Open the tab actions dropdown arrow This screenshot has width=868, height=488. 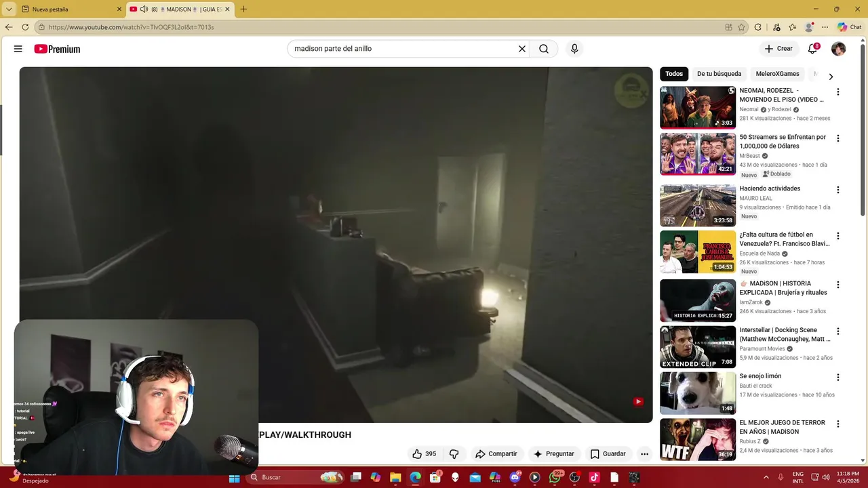[x=9, y=9]
